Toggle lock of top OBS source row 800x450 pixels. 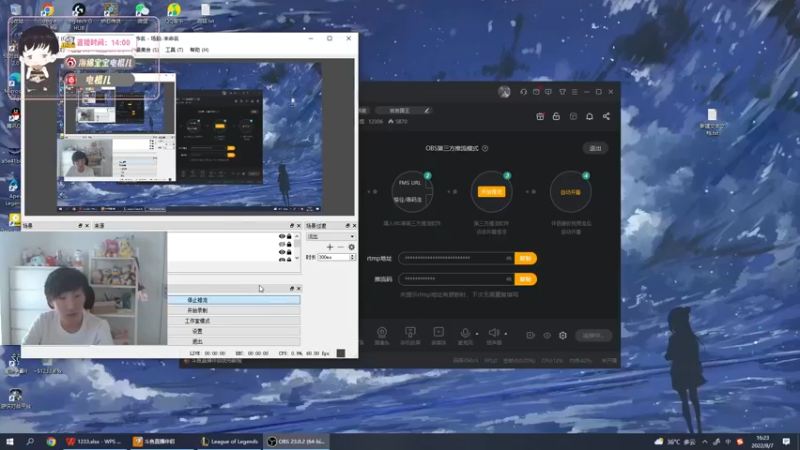point(289,236)
